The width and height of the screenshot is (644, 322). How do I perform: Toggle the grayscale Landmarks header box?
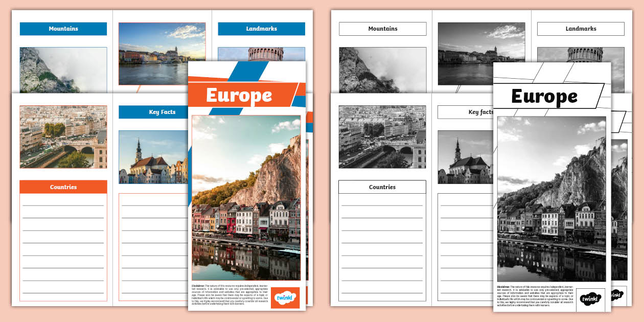581,29
